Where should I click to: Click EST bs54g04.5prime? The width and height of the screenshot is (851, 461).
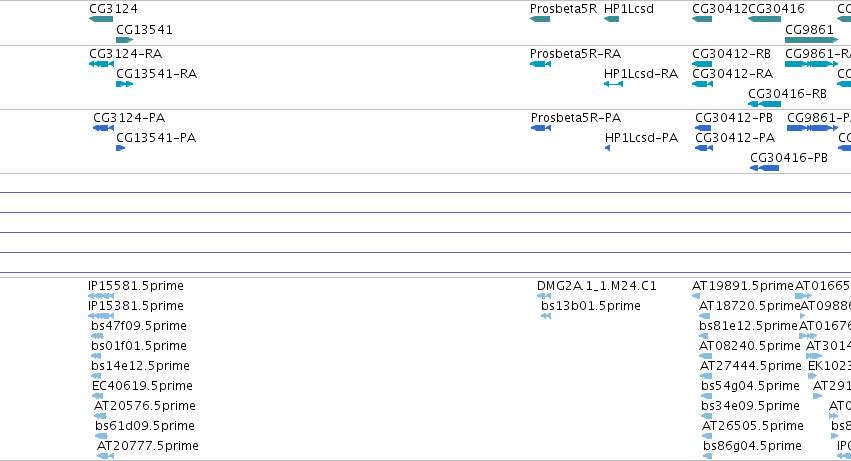click(x=706, y=396)
